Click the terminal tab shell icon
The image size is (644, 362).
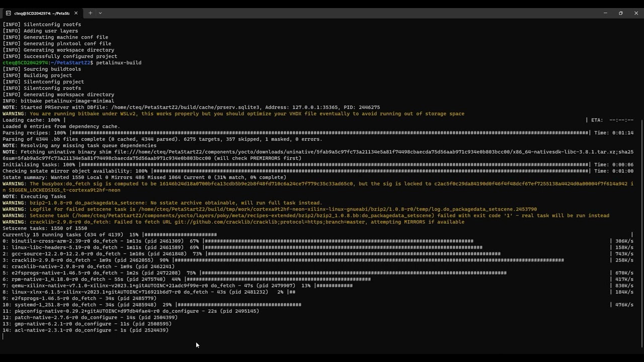click(9, 13)
